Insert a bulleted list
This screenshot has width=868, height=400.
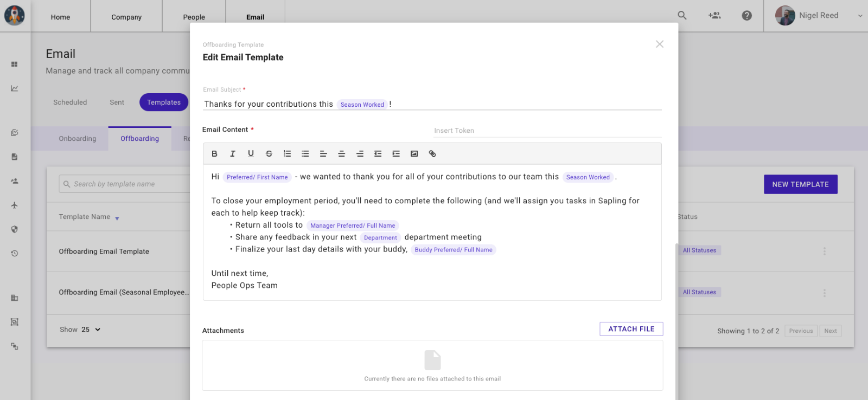click(x=305, y=154)
